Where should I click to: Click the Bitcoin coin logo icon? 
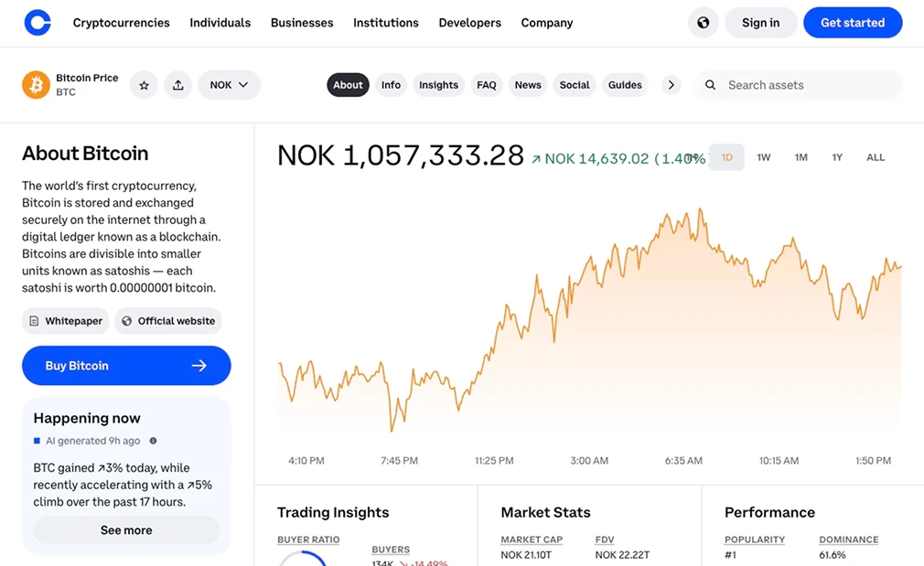35,84
